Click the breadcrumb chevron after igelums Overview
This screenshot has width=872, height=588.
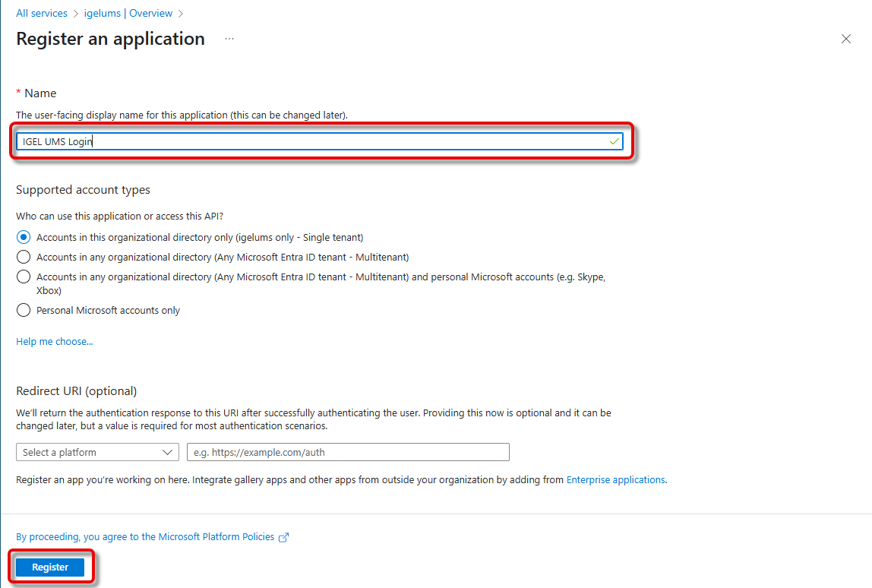[x=181, y=14]
